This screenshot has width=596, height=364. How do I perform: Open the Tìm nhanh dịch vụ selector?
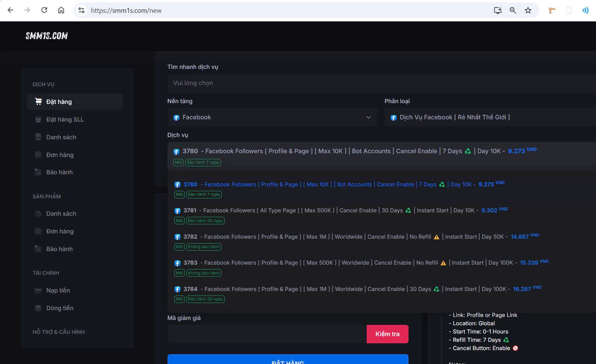pos(381,83)
